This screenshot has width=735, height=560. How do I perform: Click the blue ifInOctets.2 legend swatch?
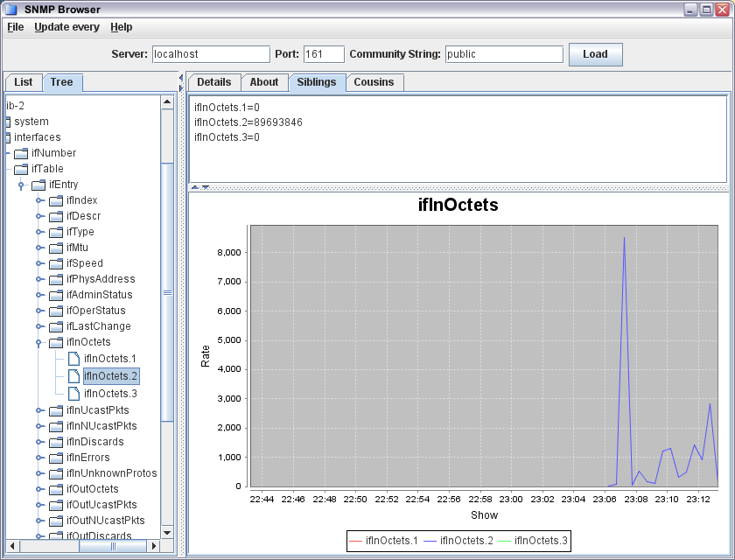tap(430, 542)
